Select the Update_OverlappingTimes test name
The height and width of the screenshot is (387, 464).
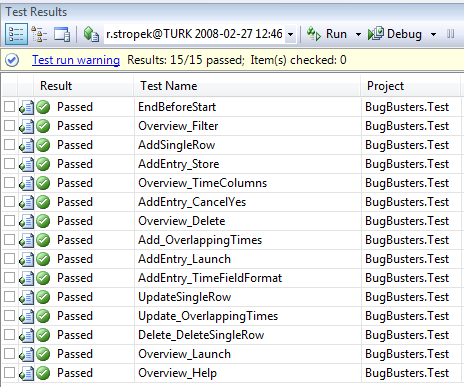click(208, 316)
